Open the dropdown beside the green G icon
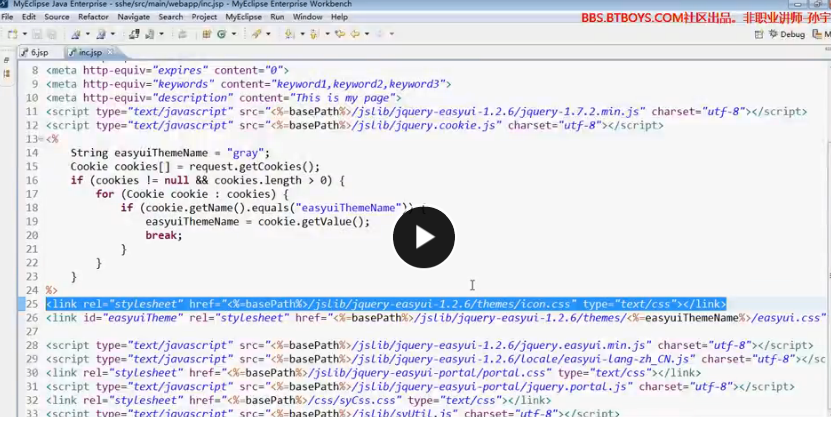The image size is (831, 440). click(234, 34)
